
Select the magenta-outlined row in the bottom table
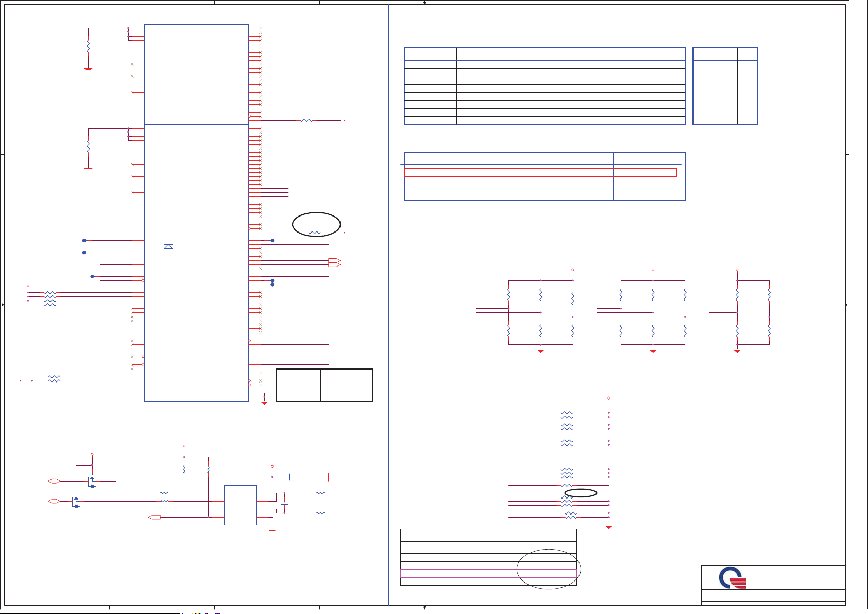[x=488, y=573]
